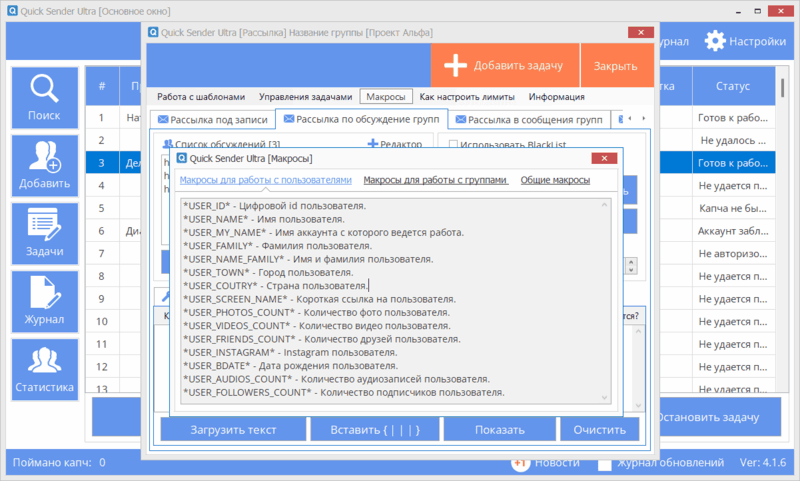Toggle Использовать BlackList checkbox
This screenshot has height=481, width=800.
point(453,144)
